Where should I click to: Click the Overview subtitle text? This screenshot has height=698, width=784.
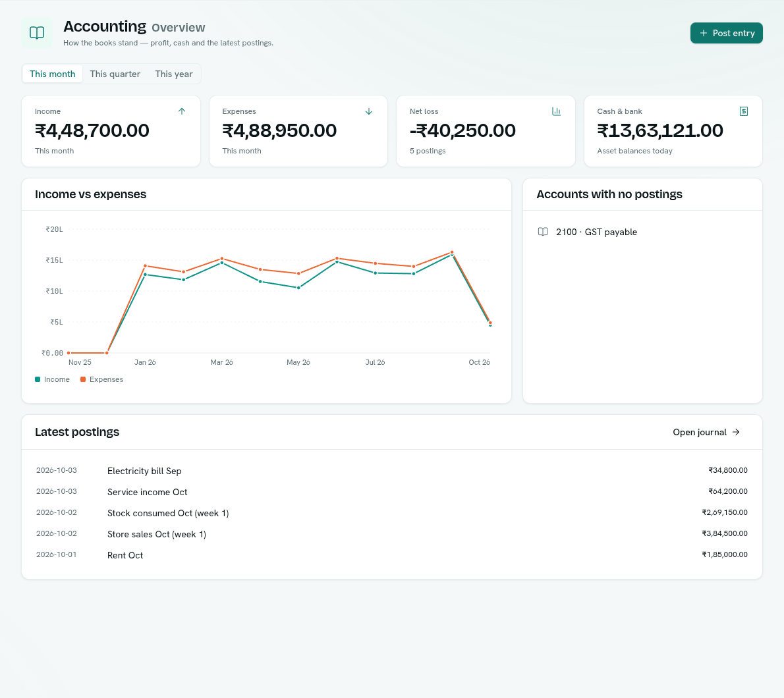pyautogui.click(x=179, y=28)
